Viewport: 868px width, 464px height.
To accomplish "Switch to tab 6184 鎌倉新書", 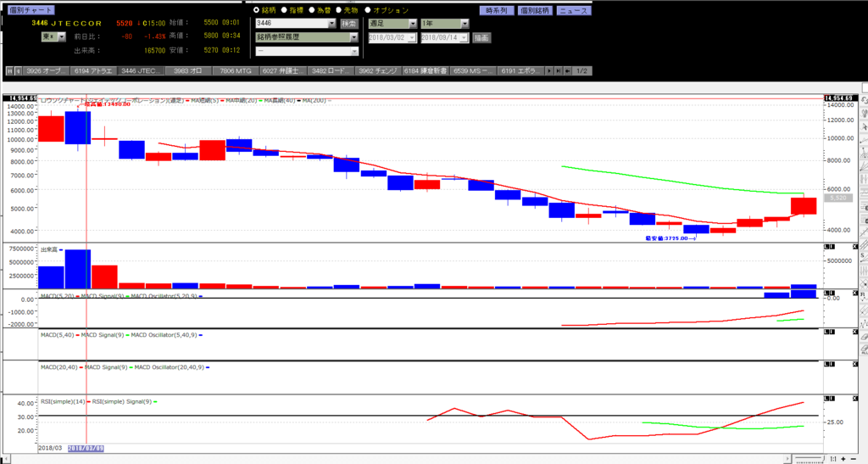I will click(x=426, y=71).
